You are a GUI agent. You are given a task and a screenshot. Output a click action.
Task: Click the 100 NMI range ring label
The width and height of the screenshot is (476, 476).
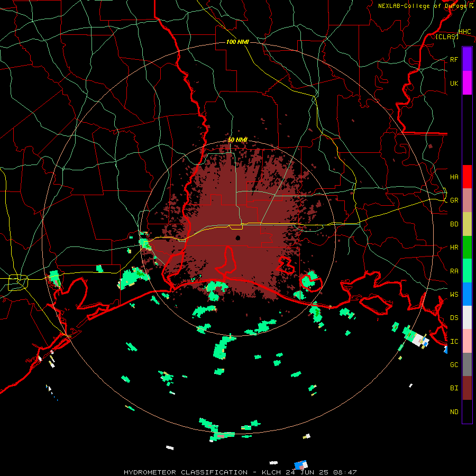(237, 42)
